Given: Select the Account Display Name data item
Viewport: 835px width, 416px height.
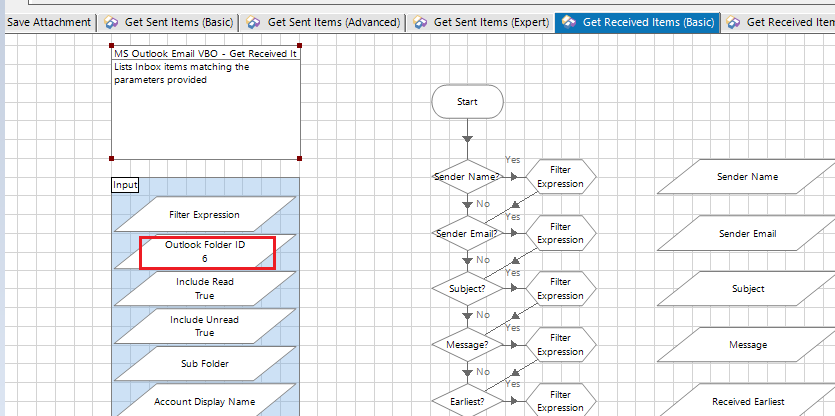Looking at the screenshot, I should [x=205, y=402].
